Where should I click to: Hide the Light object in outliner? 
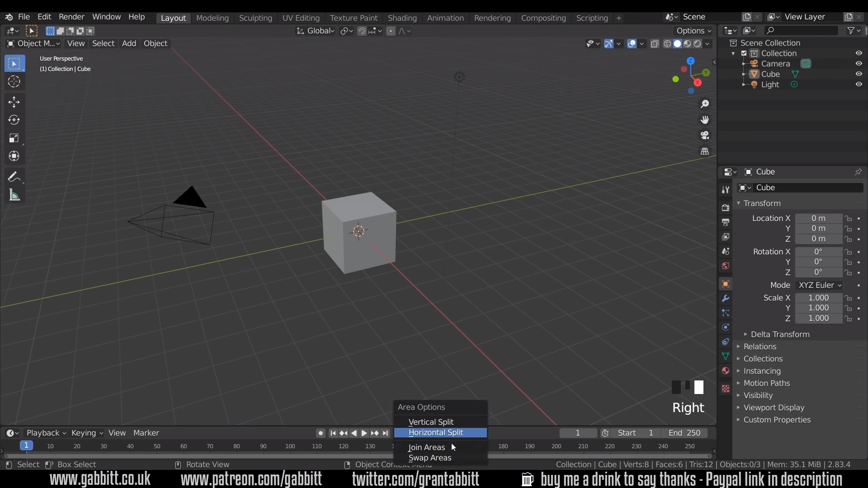tap(859, 84)
